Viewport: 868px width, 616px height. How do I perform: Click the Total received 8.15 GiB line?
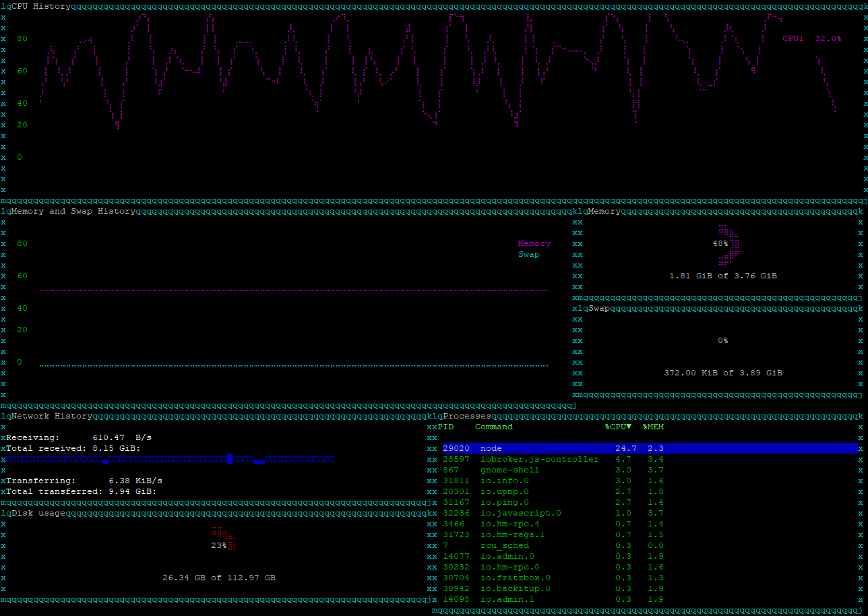click(x=73, y=448)
